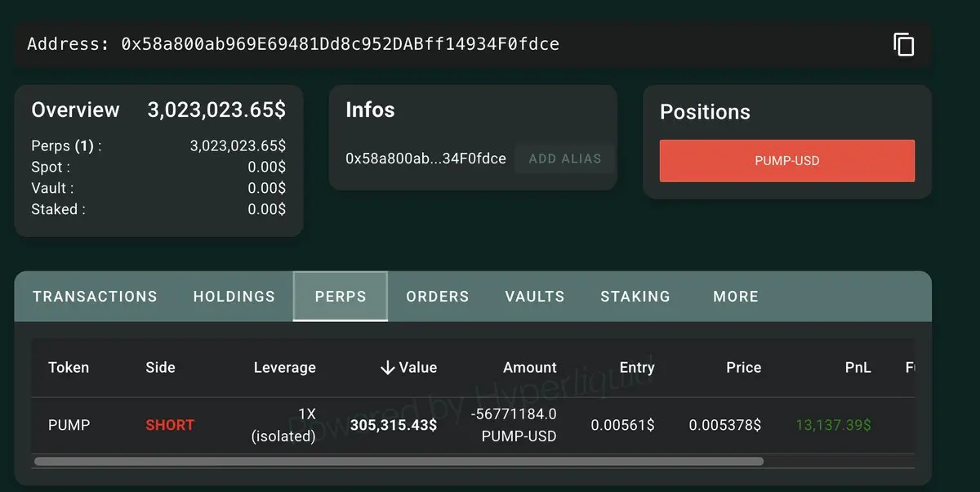The height and width of the screenshot is (492, 980).
Task: Click the ADD ALIAS button
Action: pos(565,159)
